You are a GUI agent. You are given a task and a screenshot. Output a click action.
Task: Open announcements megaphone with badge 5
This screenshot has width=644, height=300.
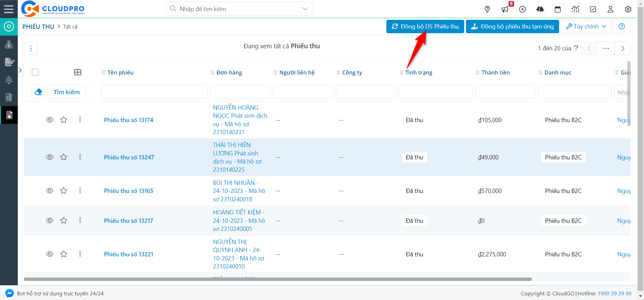pyautogui.click(x=505, y=9)
